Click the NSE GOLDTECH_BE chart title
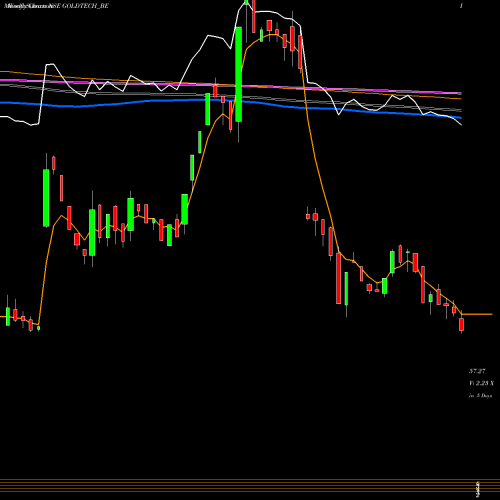Viewport: 500px width, 500px height. click(56, 6)
